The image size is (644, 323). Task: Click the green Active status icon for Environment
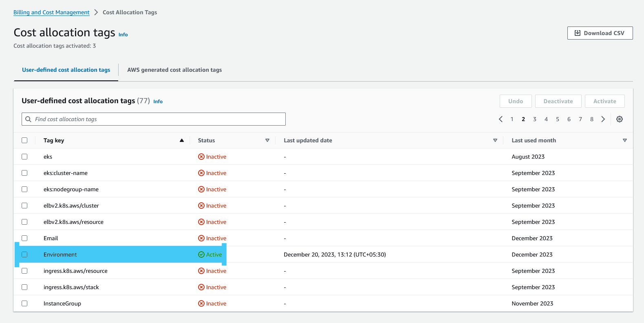tap(201, 254)
